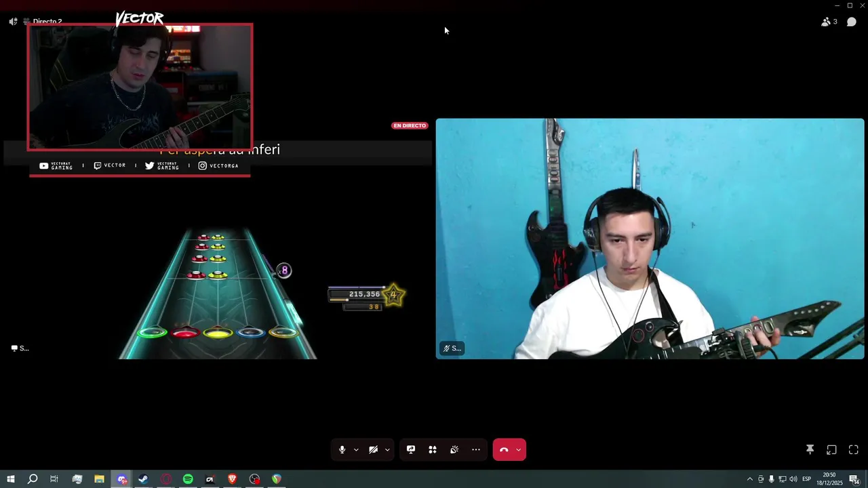Switch the ESP keyboard language indicator
The width and height of the screenshot is (868, 488).
pos(807,479)
